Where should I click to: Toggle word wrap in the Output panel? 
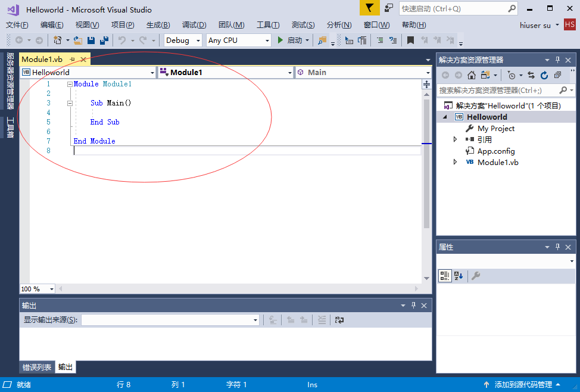coord(339,320)
